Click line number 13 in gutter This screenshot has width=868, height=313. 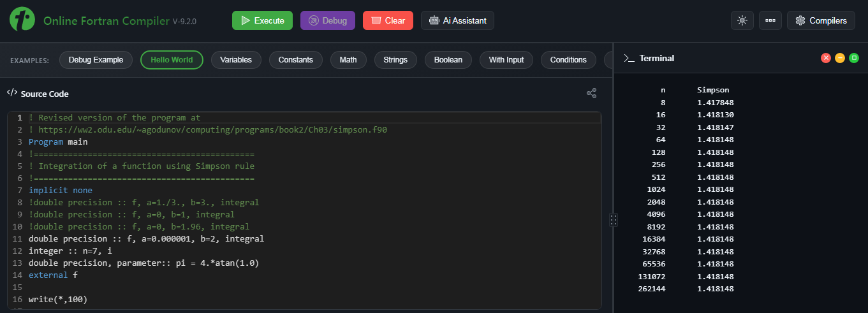coord(17,263)
